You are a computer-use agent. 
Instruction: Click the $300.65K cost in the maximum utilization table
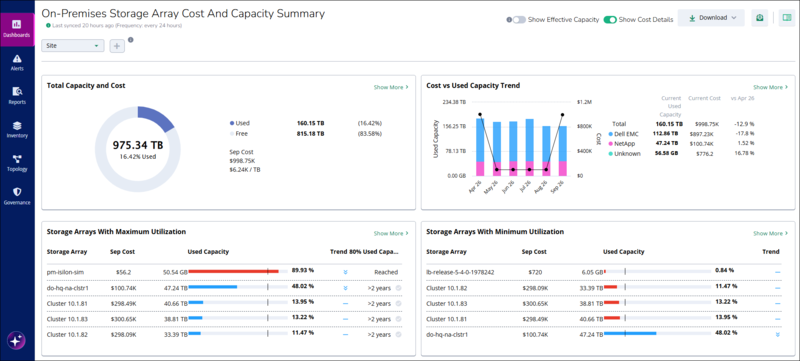[123, 319]
